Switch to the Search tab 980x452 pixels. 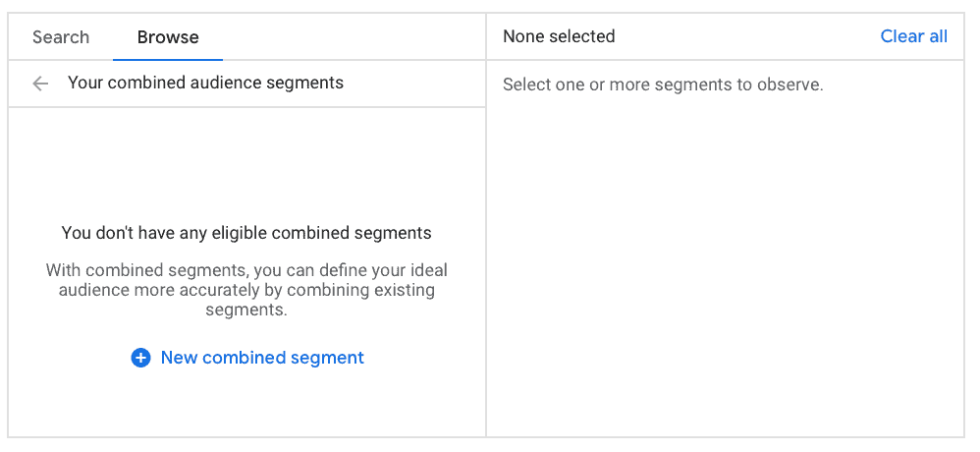(x=61, y=37)
